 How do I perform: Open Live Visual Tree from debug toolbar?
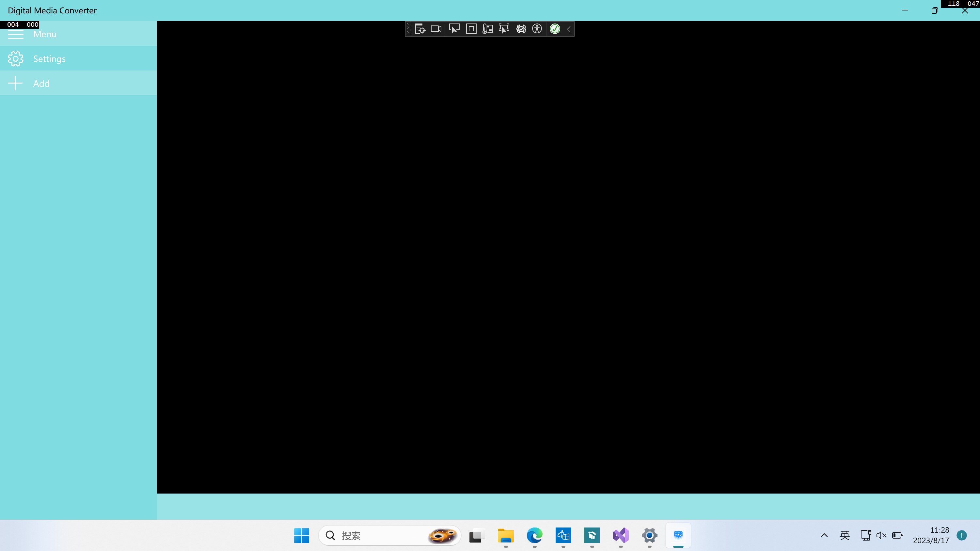point(419,29)
